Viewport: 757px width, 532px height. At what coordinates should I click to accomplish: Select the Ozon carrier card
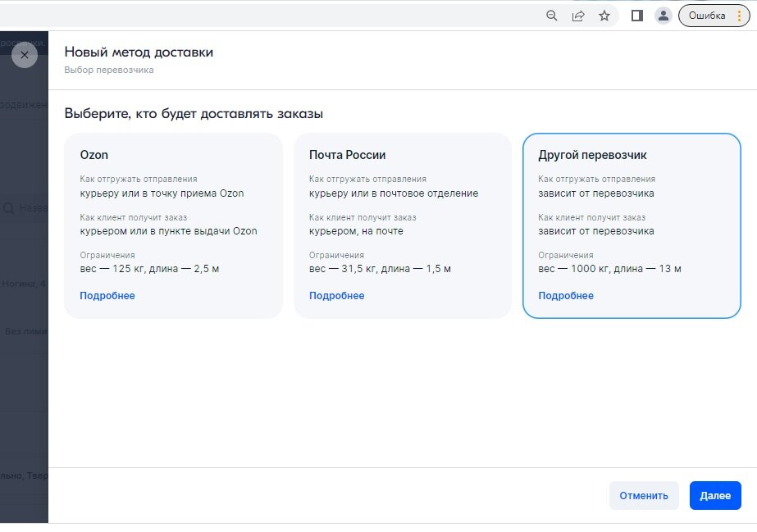[173, 225]
